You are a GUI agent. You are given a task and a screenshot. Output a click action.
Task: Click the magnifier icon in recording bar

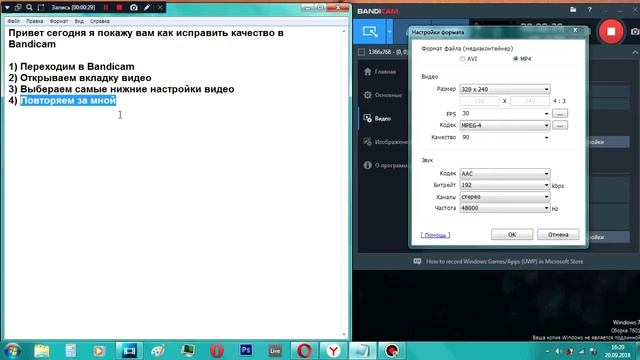point(29,7)
